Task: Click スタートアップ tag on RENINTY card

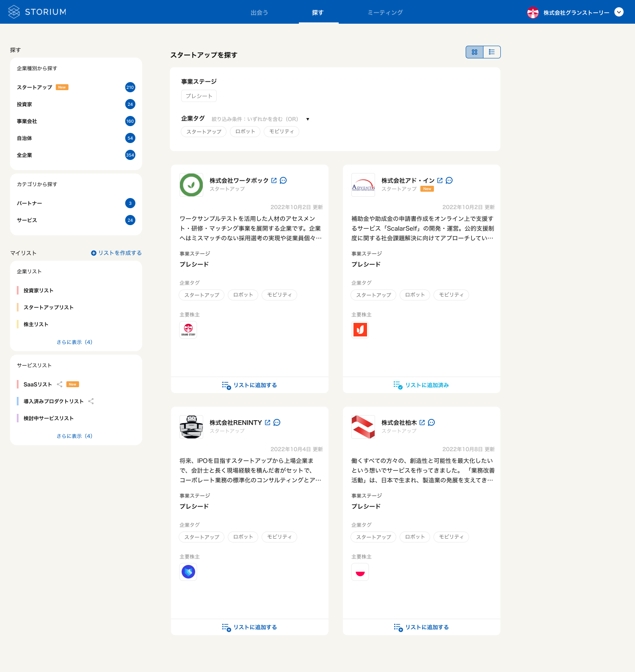Action: (x=202, y=537)
